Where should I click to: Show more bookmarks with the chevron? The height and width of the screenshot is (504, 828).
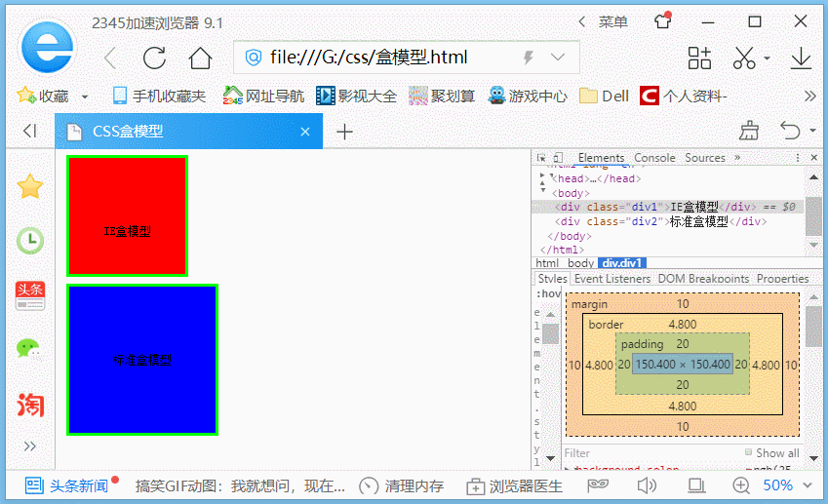tap(810, 97)
